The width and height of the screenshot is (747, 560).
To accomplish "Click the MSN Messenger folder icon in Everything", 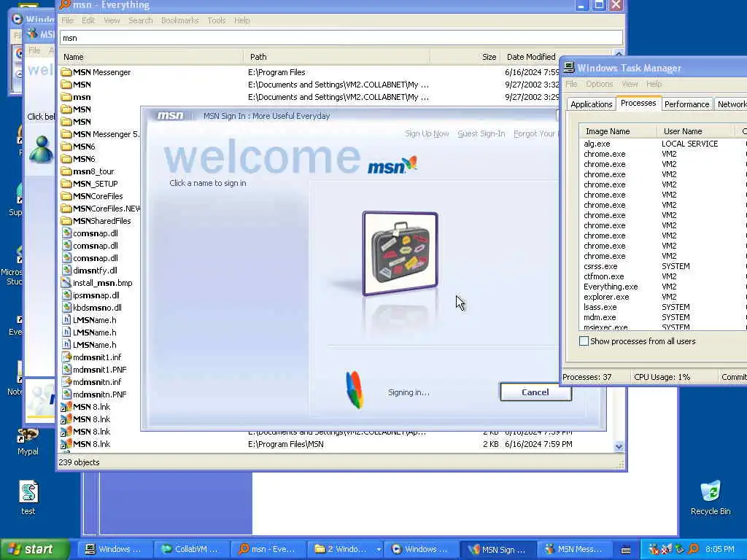I will [66, 72].
